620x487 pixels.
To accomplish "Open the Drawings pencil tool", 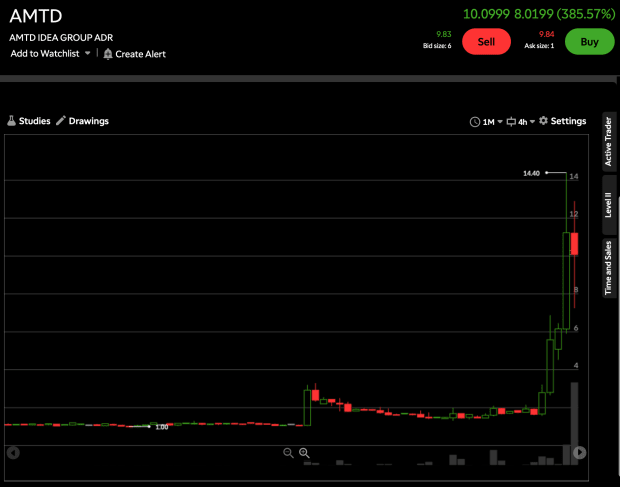I will pyautogui.click(x=60, y=121).
